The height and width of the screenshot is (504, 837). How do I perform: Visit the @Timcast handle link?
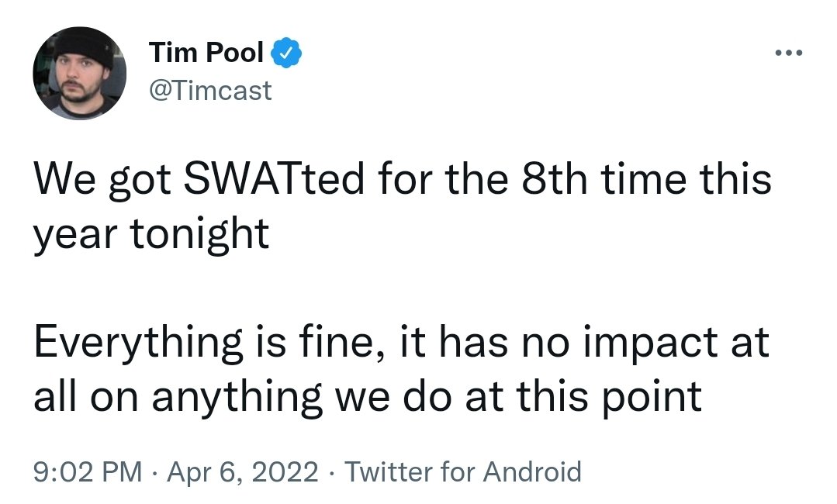[x=210, y=90]
